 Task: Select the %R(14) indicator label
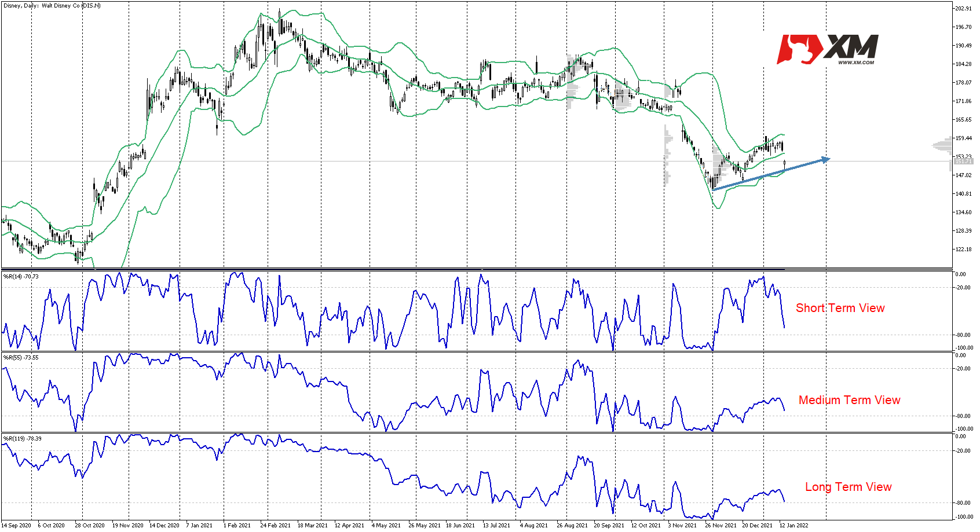pos(21,277)
